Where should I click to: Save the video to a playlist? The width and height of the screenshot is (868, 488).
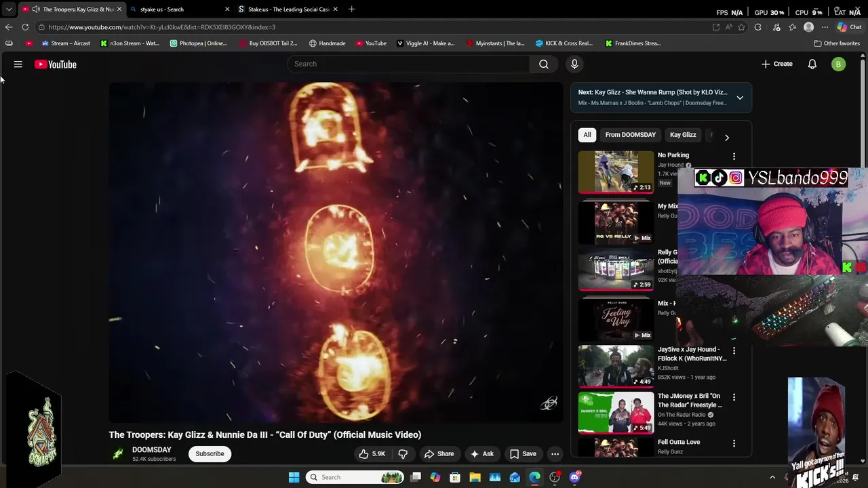pyautogui.click(x=523, y=454)
